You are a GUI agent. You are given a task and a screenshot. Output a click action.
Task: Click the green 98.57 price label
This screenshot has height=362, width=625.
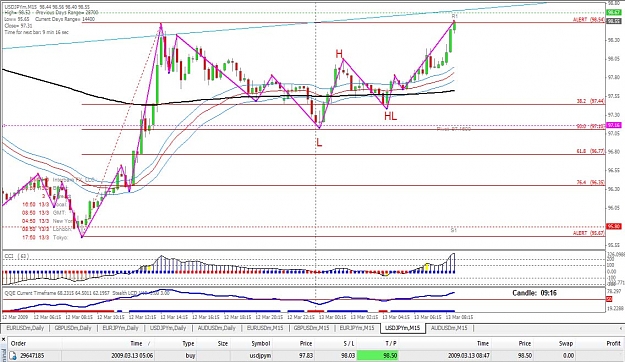point(614,13)
